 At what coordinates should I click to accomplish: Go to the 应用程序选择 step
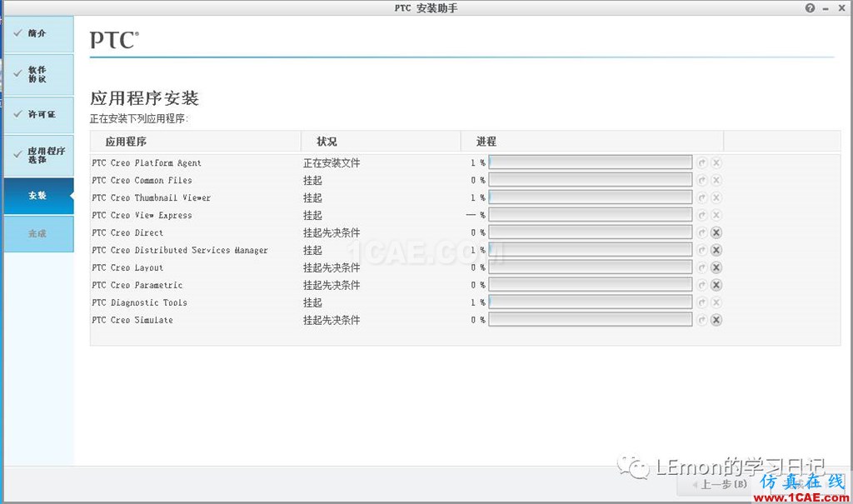click(x=38, y=156)
